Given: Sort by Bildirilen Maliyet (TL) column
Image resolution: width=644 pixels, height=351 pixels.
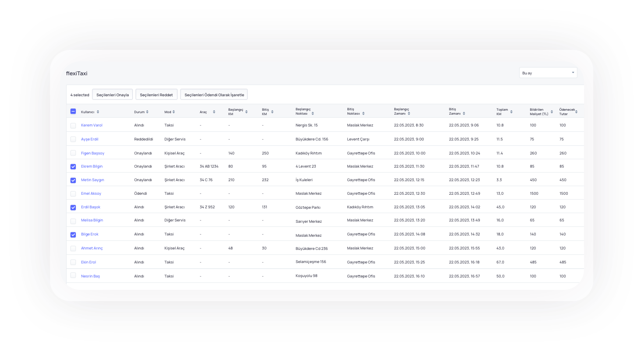Looking at the screenshot, I should (552, 112).
